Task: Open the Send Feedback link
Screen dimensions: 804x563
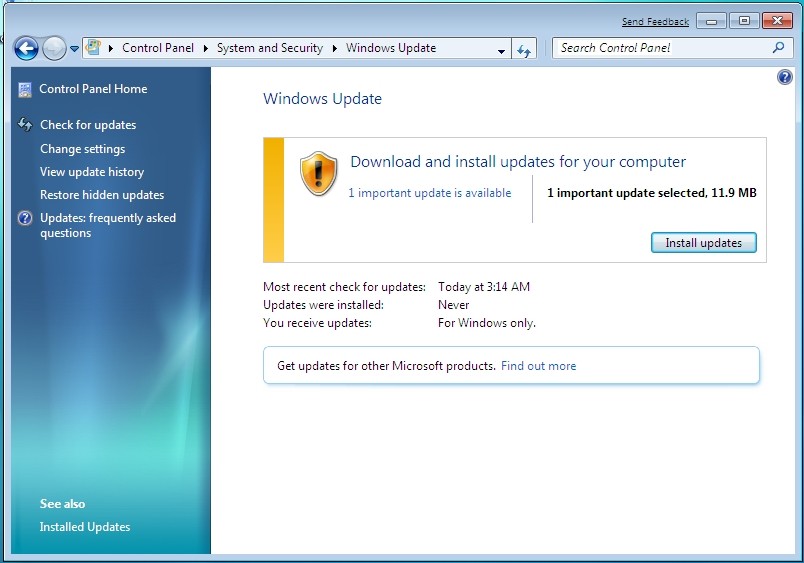Action: tap(655, 22)
